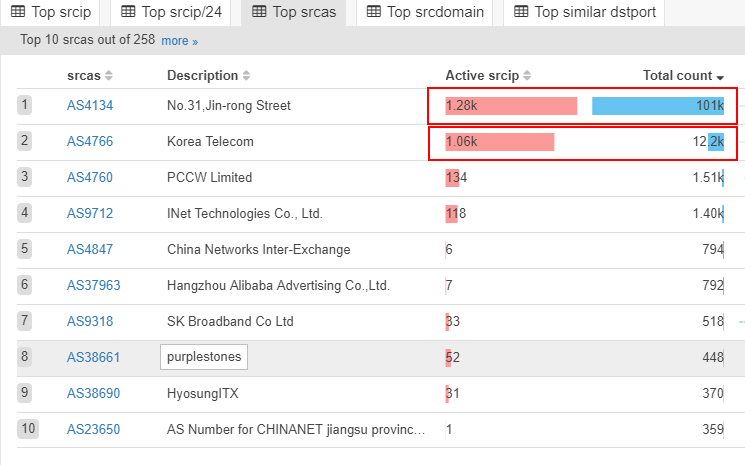745x465 pixels.
Task: Sort by Active srcip column arrows
Action: (x=527, y=76)
